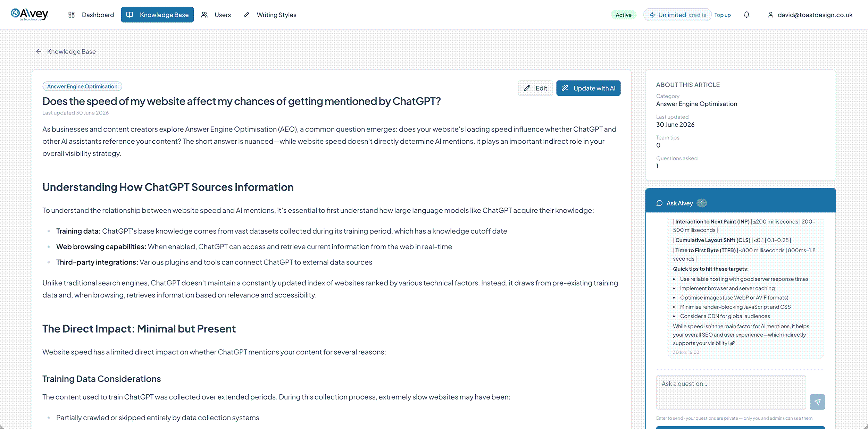This screenshot has height=429, width=868.
Task: Click the Update with AI button
Action: pyautogui.click(x=588, y=88)
